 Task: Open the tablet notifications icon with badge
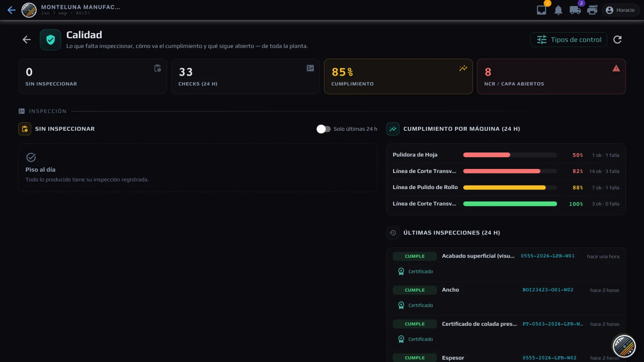pyautogui.click(x=542, y=10)
